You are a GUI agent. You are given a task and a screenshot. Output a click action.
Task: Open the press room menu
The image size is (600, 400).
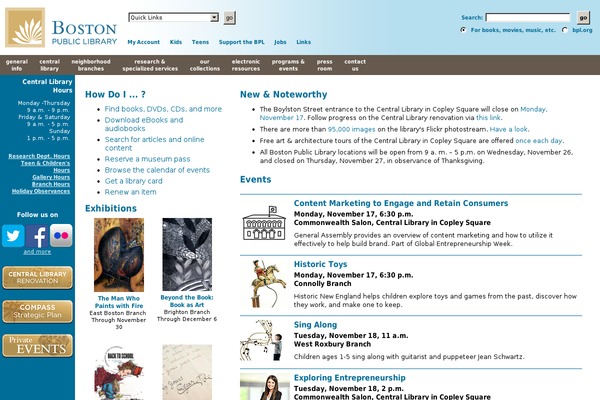click(324, 65)
